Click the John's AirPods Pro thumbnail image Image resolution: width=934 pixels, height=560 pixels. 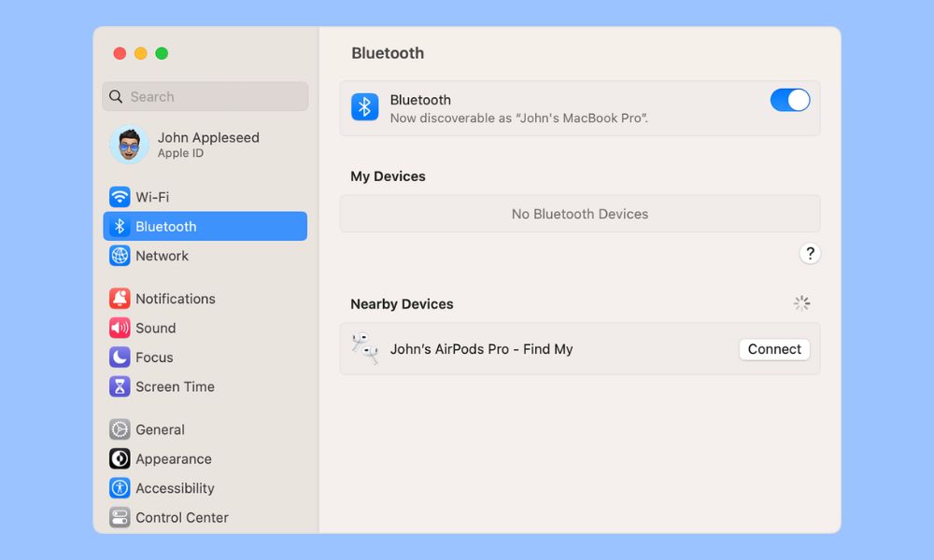click(x=364, y=349)
